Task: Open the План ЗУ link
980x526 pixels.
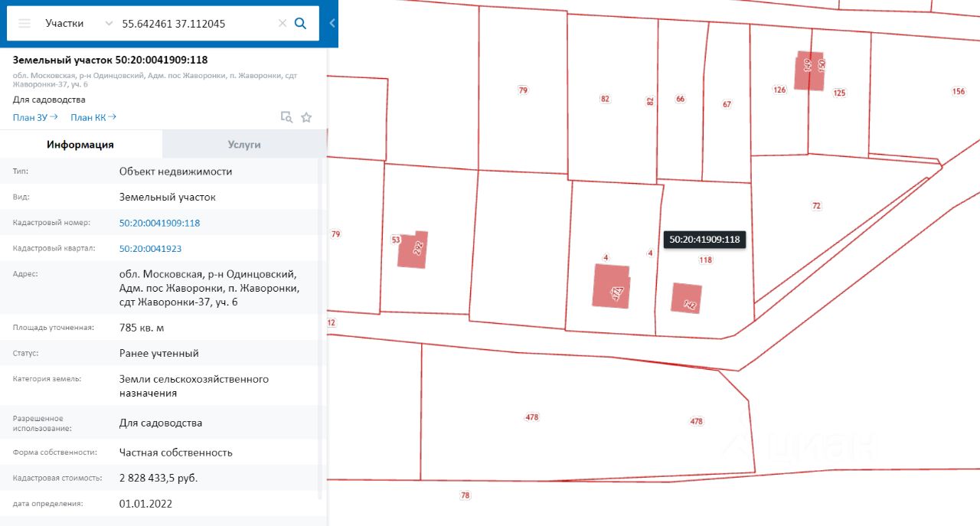Action: [35, 117]
